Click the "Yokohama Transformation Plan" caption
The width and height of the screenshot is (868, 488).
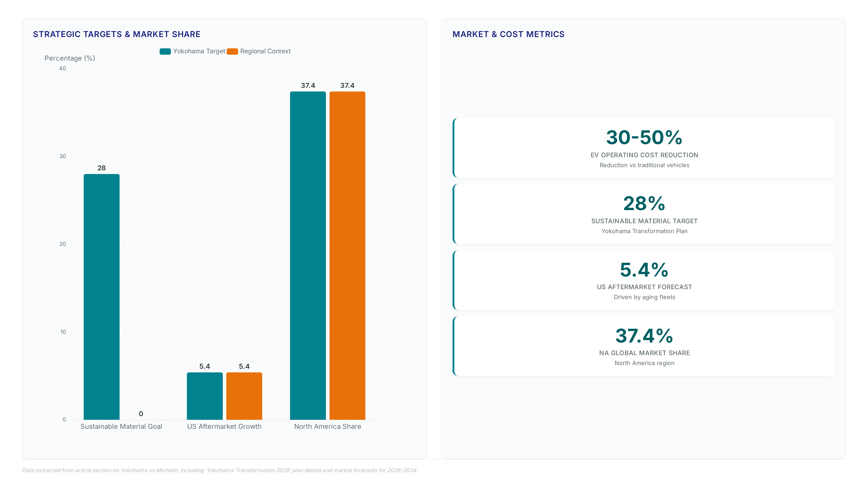coord(644,231)
